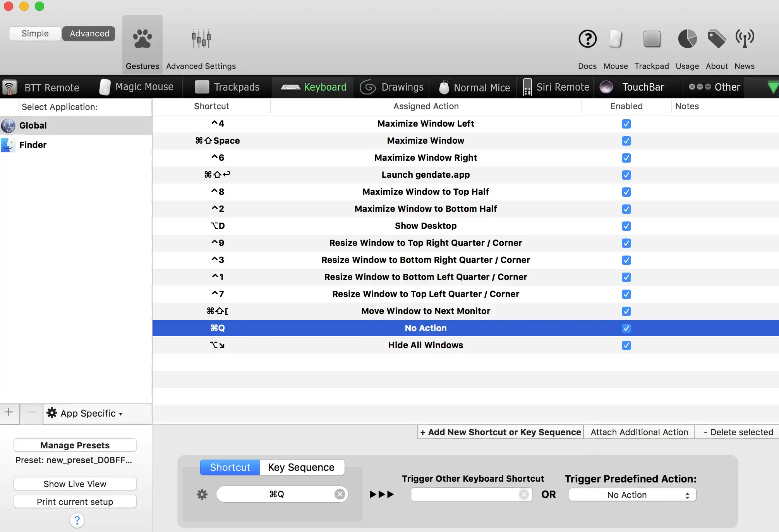779x532 pixels.
Task: Open Docs question mark icon
Action: click(587, 39)
